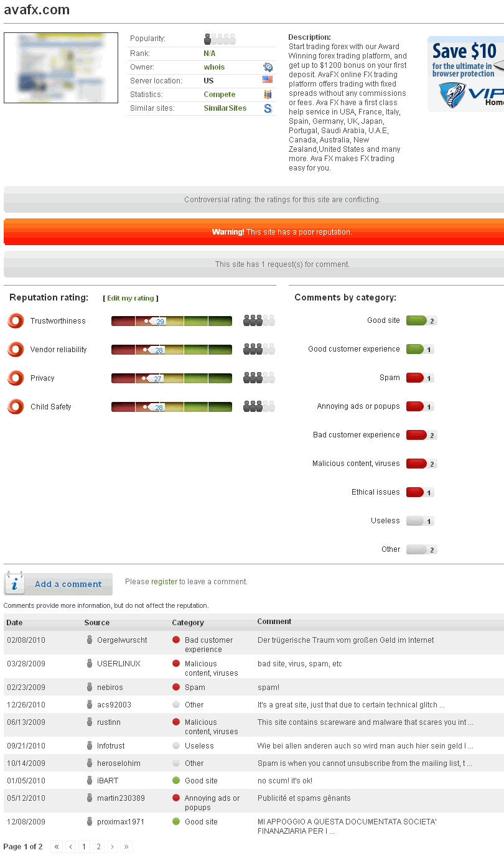Viewport: 504px width, 858px height.
Task: Click the Child Safety rating bar
Action: click(x=172, y=407)
